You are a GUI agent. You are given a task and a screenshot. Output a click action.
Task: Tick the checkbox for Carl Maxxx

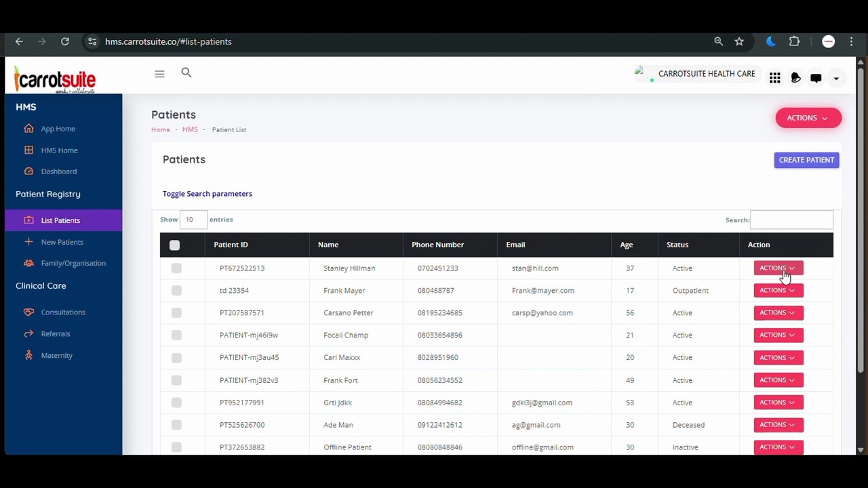pos(176,358)
